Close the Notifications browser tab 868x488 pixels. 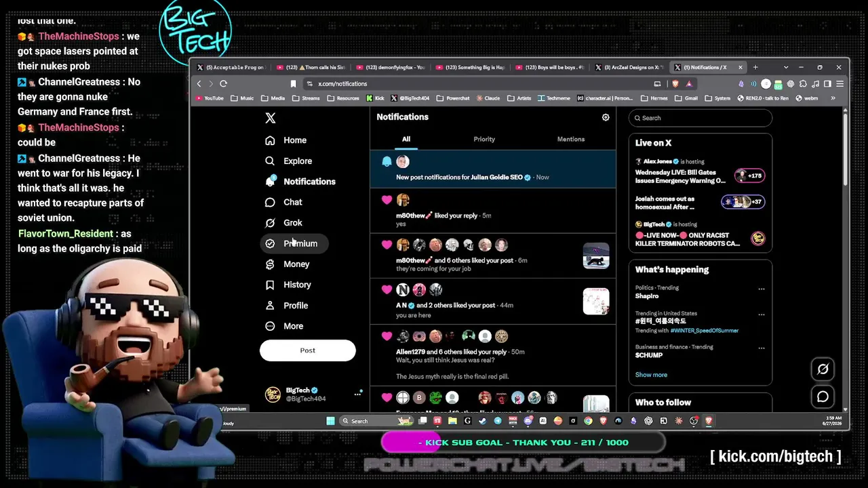click(741, 67)
